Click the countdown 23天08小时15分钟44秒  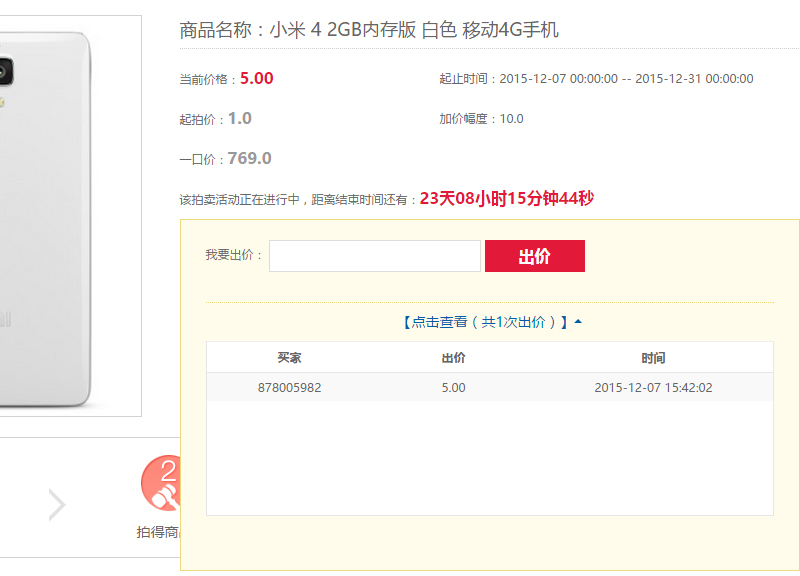click(507, 198)
